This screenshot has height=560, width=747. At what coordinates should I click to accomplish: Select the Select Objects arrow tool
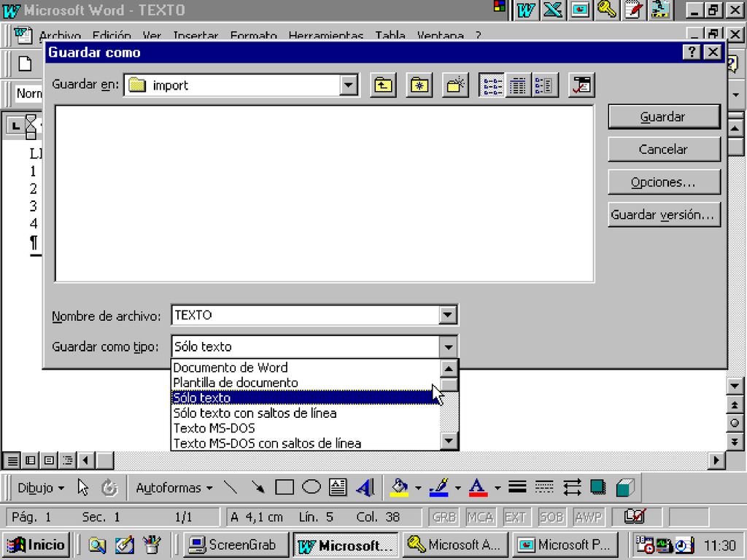click(83, 488)
